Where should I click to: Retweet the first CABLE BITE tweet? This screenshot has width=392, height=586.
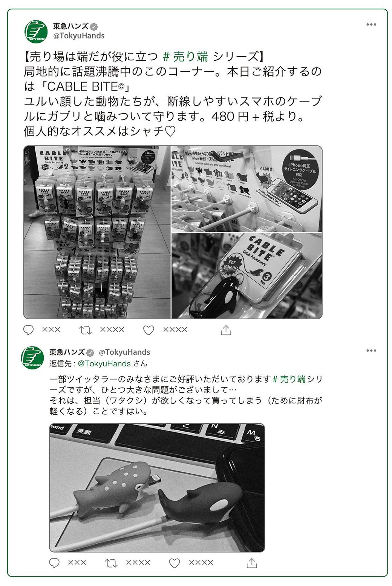tap(86, 330)
